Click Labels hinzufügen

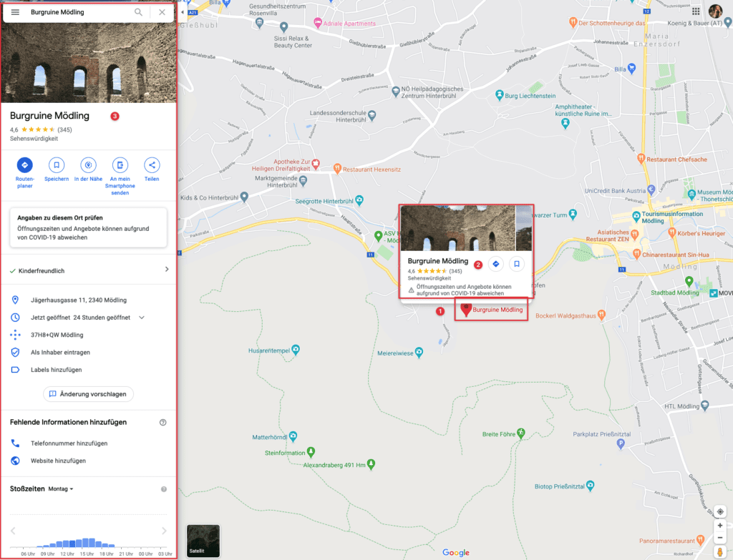56,370
